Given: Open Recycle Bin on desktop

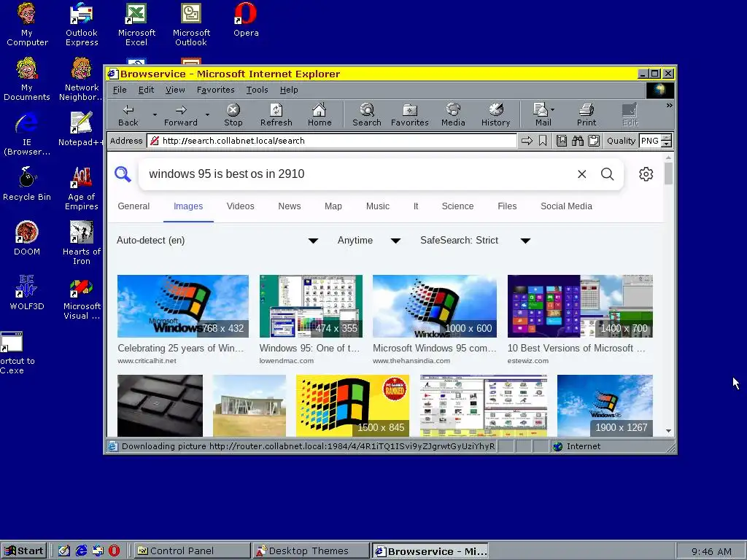Looking at the screenshot, I should [x=27, y=184].
